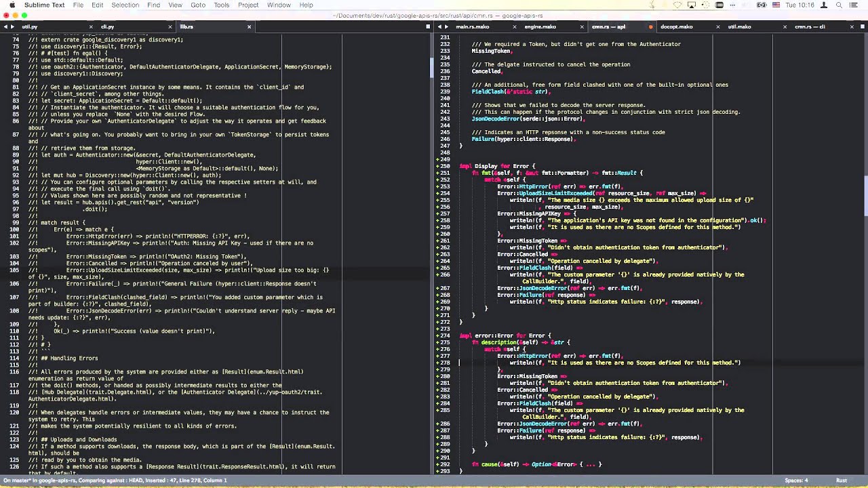The width and height of the screenshot is (868, 488).
Task: Close the main.rs.mako tab
Action: [x=514, y=27]
